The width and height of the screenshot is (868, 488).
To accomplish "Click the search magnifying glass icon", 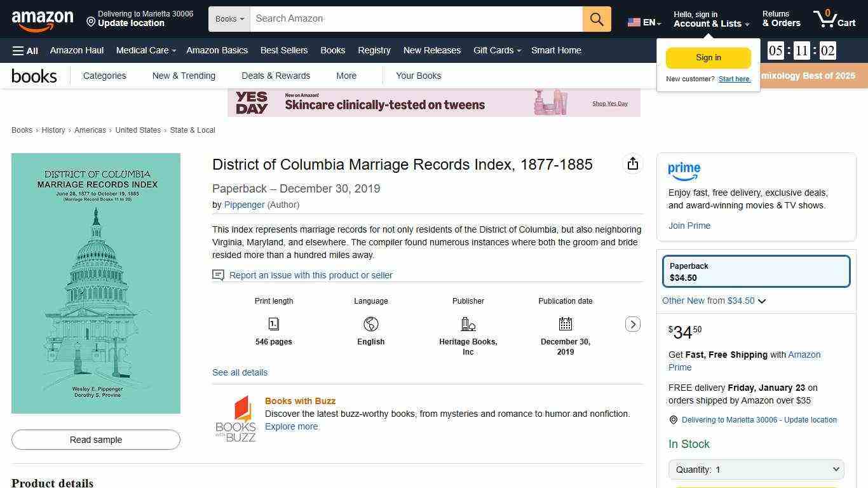I will coord(595,18).
